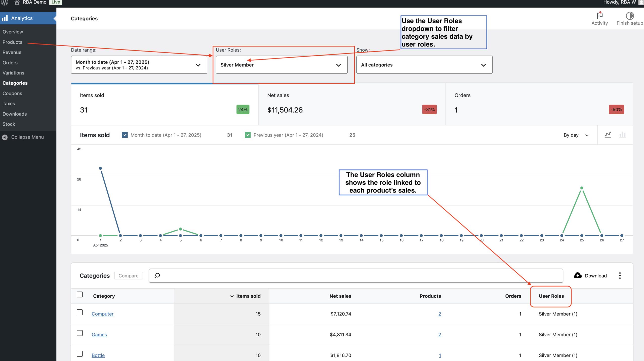The image size is (644, 361).
Task: Click the Collapse Menu arrow icon
Action: 5,137
